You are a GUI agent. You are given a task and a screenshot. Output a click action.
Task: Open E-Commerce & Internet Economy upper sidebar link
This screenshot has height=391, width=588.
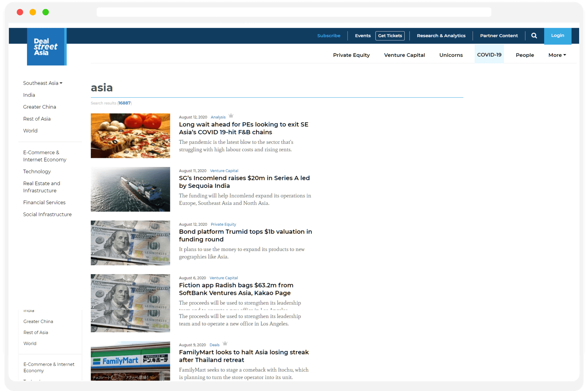[45, 156]
